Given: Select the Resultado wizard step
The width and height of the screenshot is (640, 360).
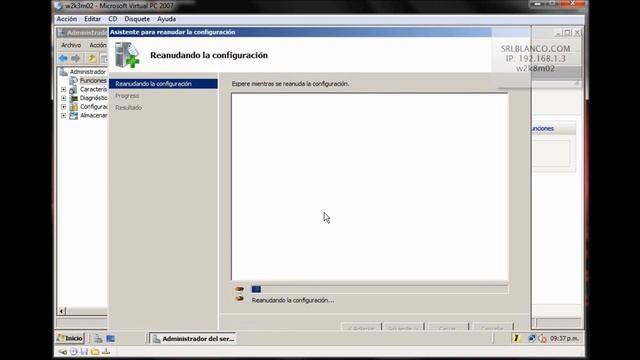Looking at the screenshot, I should point(128,107).
